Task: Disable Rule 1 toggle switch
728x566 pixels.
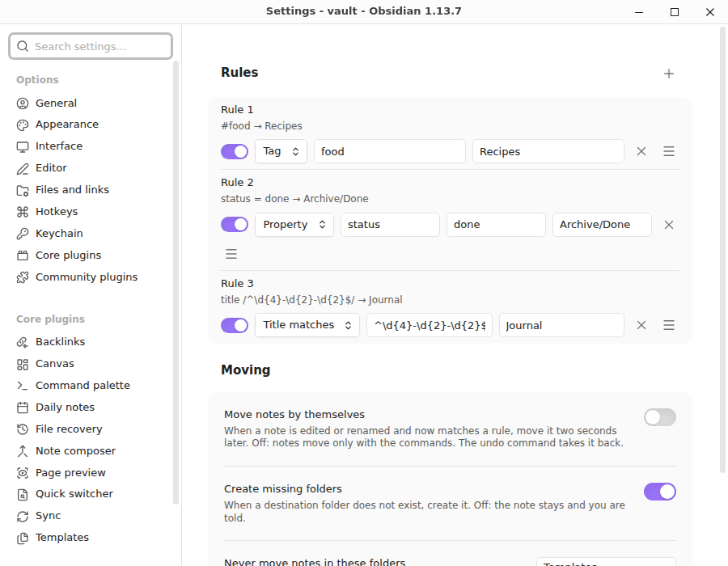Action: coord(235,151)
